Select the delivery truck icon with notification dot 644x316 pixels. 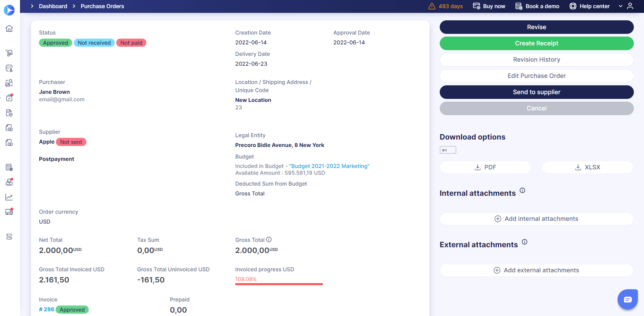(x=9, y=212)
